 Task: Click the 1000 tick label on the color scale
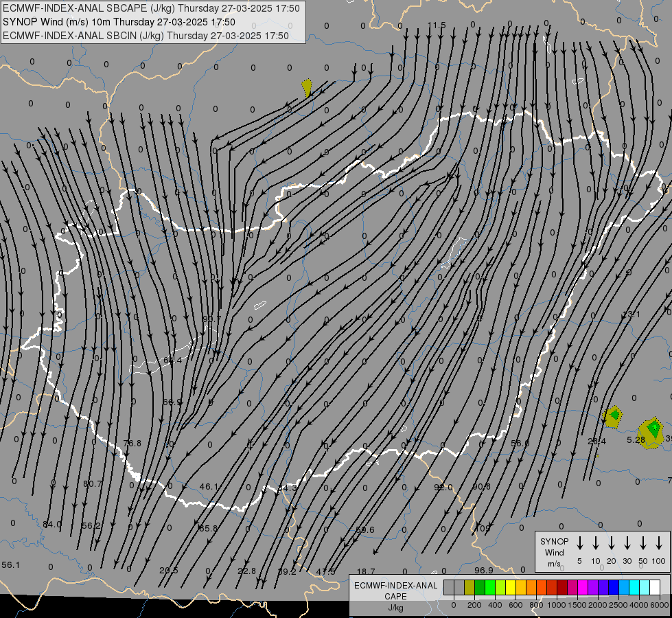click(x=556, y=605)
